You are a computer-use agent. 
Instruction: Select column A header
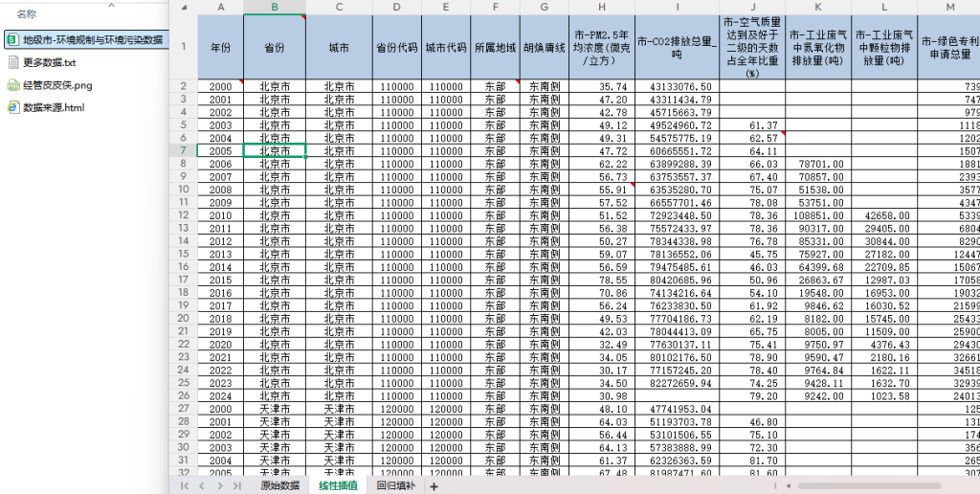tap(221, 8)
